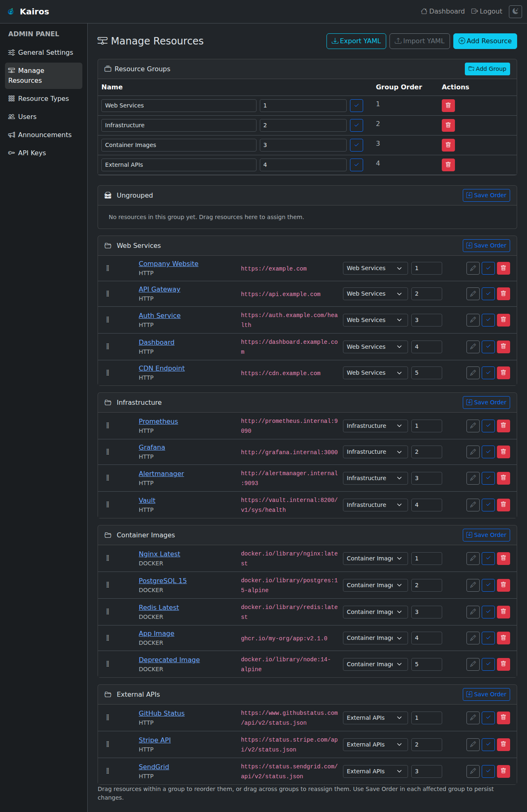Open API Keys admin page
Screen dimensions: 527x812
[44, 153]
